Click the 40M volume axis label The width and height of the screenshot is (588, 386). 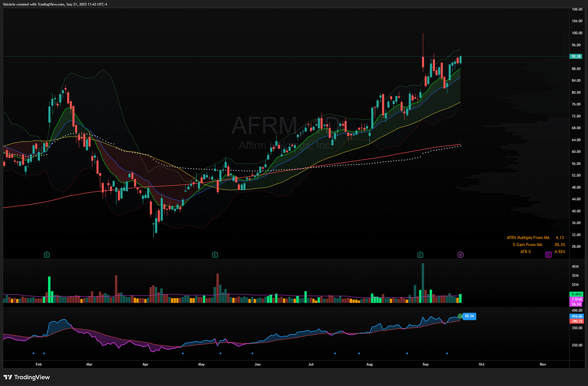[575, 267]
